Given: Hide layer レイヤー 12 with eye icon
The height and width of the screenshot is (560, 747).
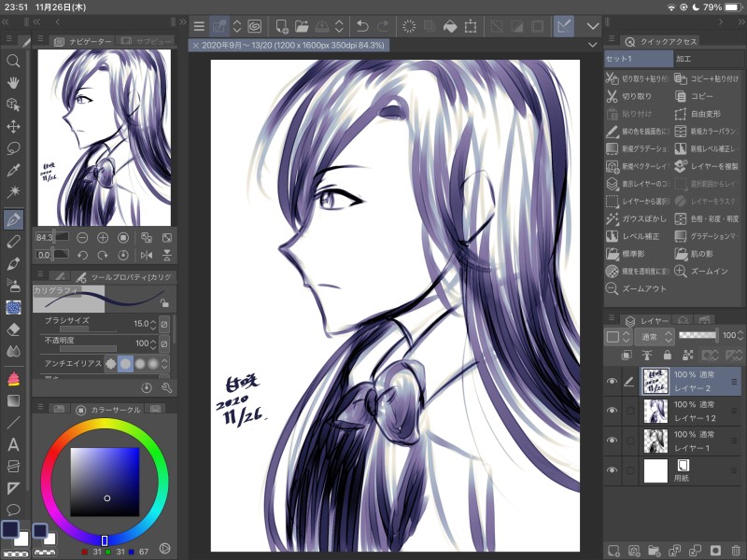Looking at the screenshot, I should 612,411.
